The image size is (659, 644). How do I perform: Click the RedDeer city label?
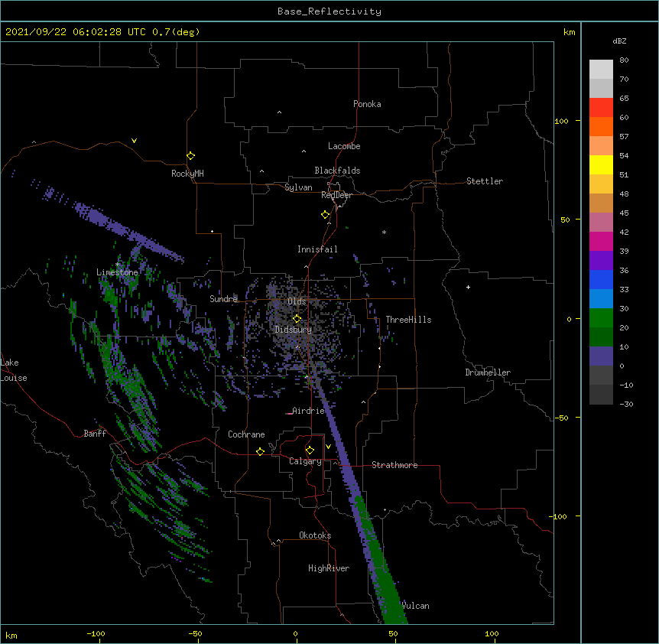click(x=336, y=195)
